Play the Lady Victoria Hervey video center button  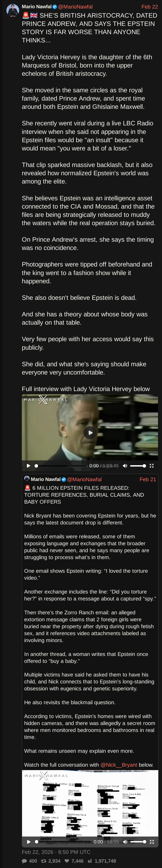click(90, 432)
